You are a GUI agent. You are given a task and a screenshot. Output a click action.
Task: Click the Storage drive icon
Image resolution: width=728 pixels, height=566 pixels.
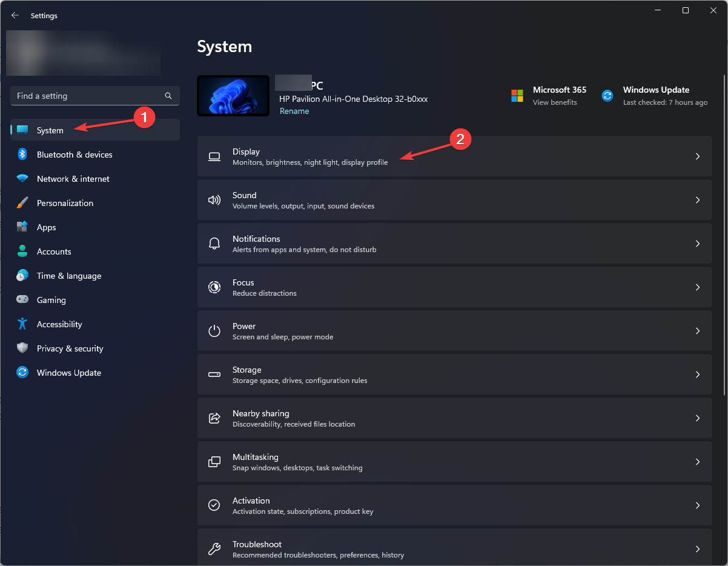(x=214, y=375)
